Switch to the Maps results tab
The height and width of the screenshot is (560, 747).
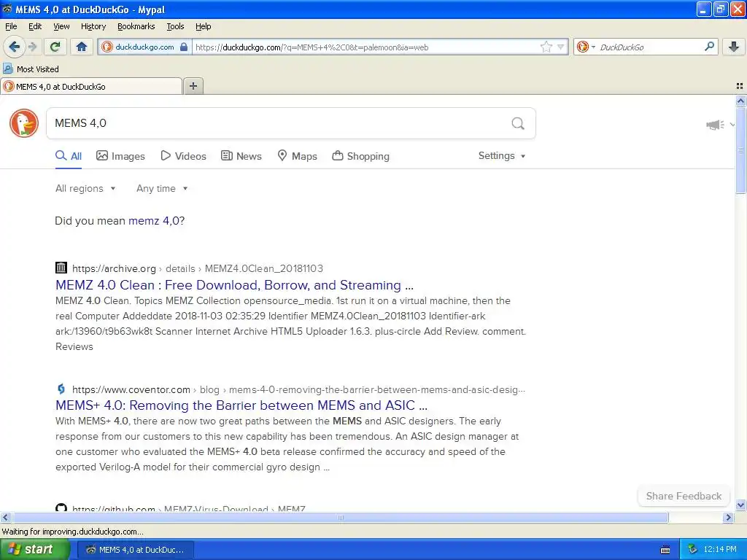tap(298, 156)
